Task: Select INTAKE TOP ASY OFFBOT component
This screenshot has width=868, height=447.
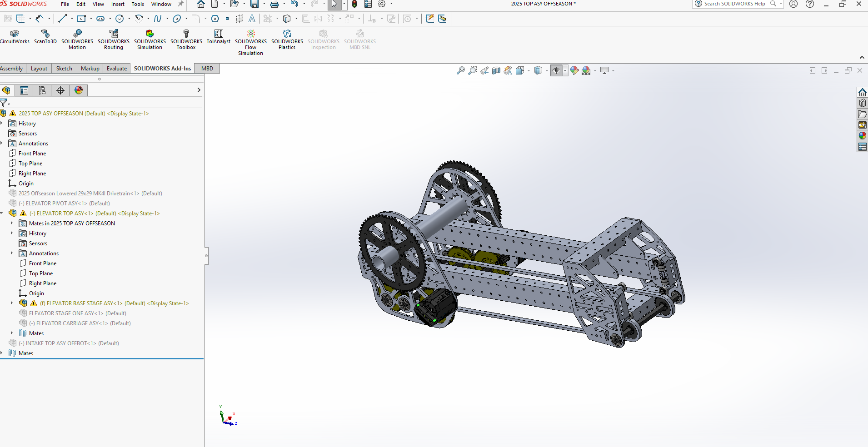Action: click(68, 343)
